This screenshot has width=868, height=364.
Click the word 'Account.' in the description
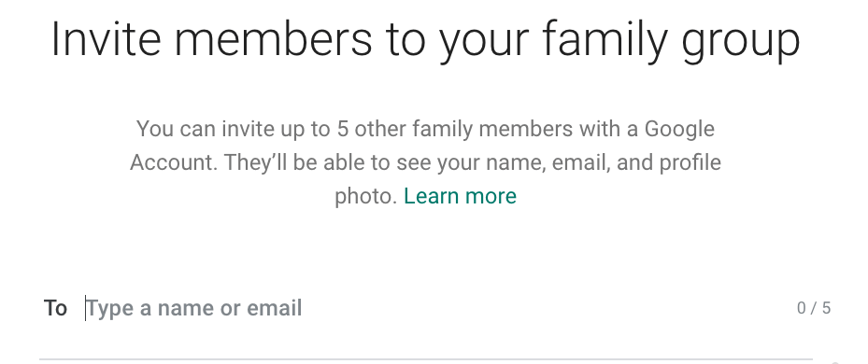(174, 162)
